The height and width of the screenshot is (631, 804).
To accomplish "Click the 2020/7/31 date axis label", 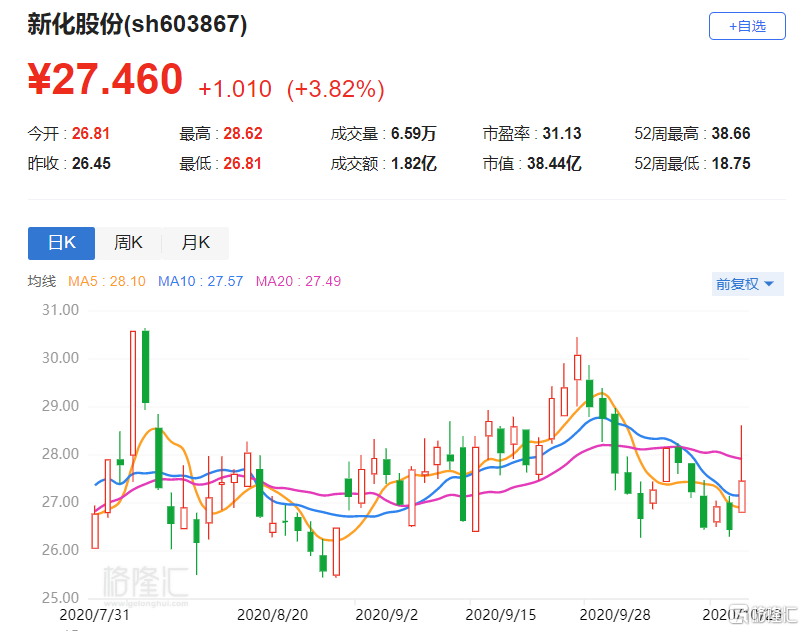I will pos(94,615).
